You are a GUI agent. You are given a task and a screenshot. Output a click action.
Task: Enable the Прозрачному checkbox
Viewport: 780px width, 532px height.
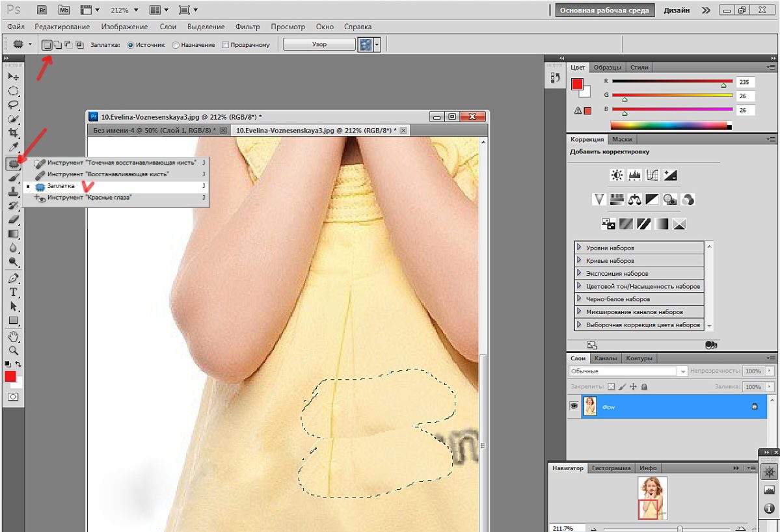pos(225,45)
